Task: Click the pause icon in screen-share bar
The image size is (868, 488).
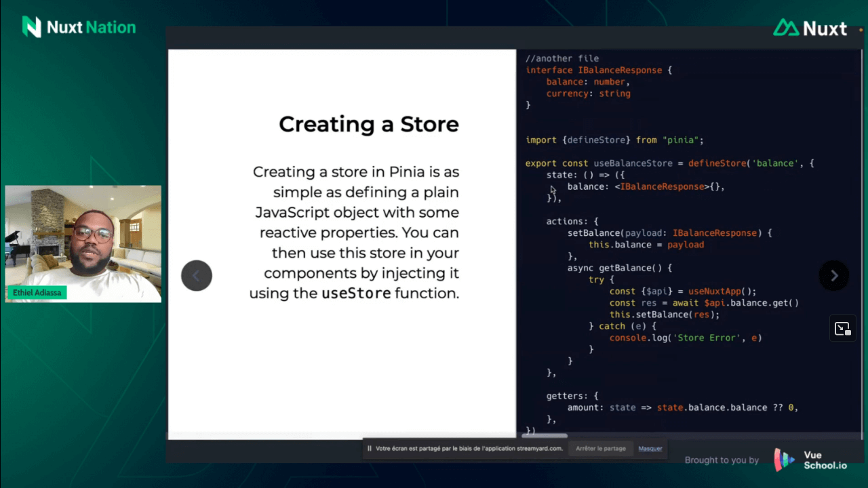Action: click(x=370, y=449)
